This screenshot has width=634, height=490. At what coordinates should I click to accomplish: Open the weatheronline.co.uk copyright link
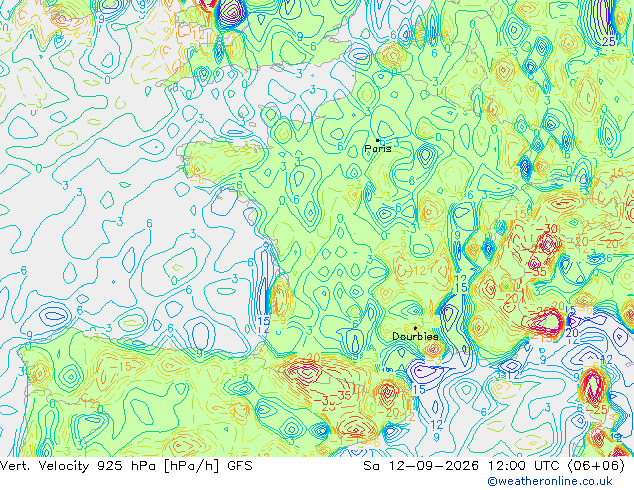(550, 481)
